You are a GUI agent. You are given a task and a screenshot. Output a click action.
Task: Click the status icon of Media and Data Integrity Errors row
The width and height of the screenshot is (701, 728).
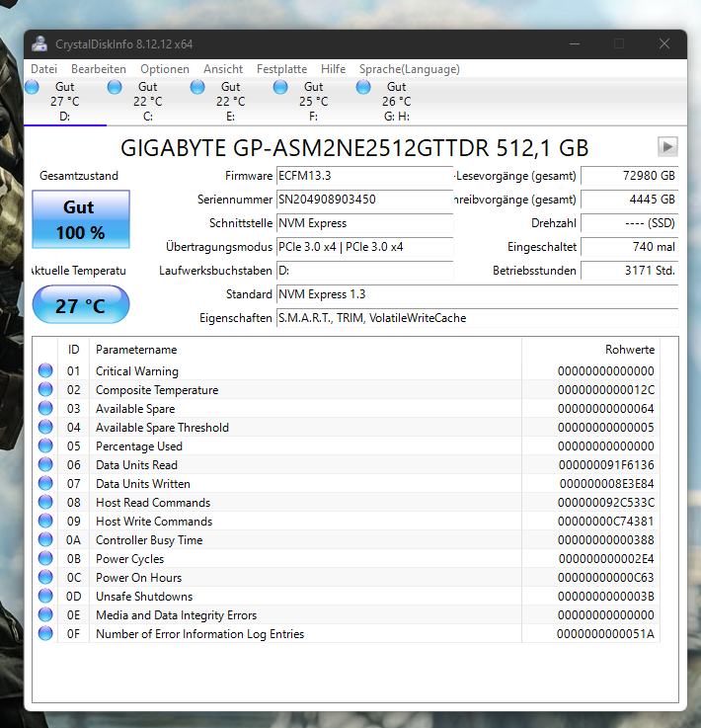(45, 614)
